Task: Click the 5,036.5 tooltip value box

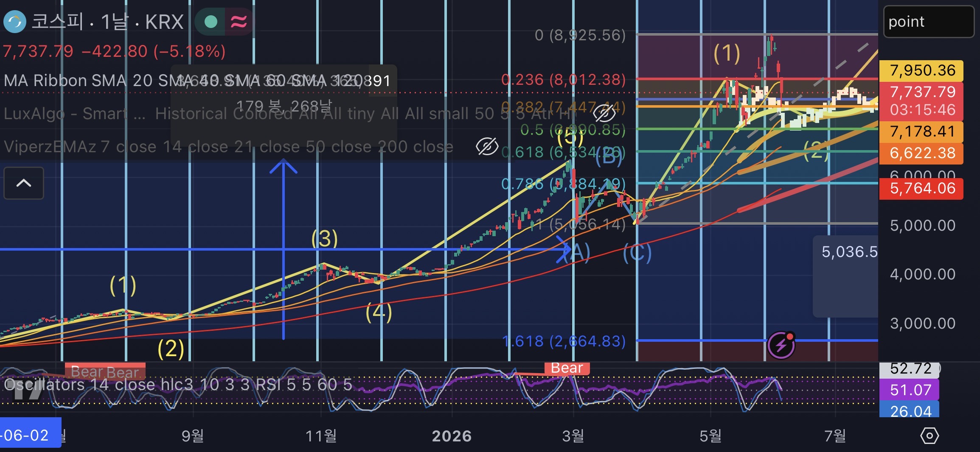Action: click(x=846, y=276)
